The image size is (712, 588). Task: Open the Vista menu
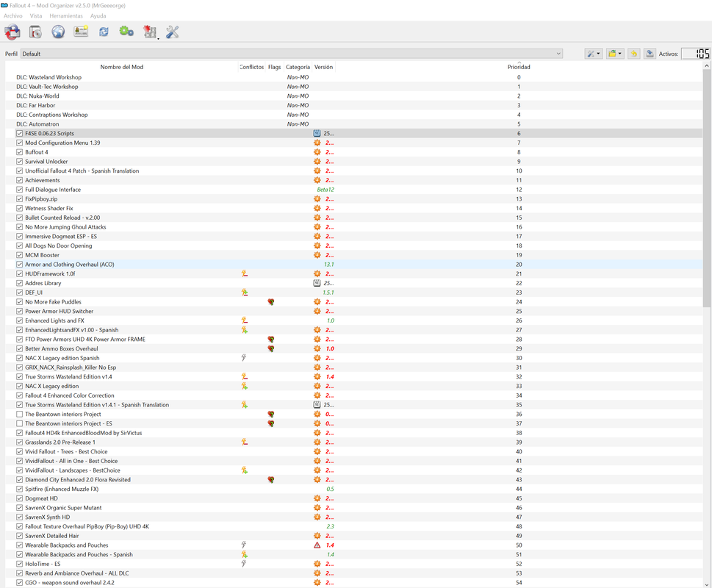point(36,16)
